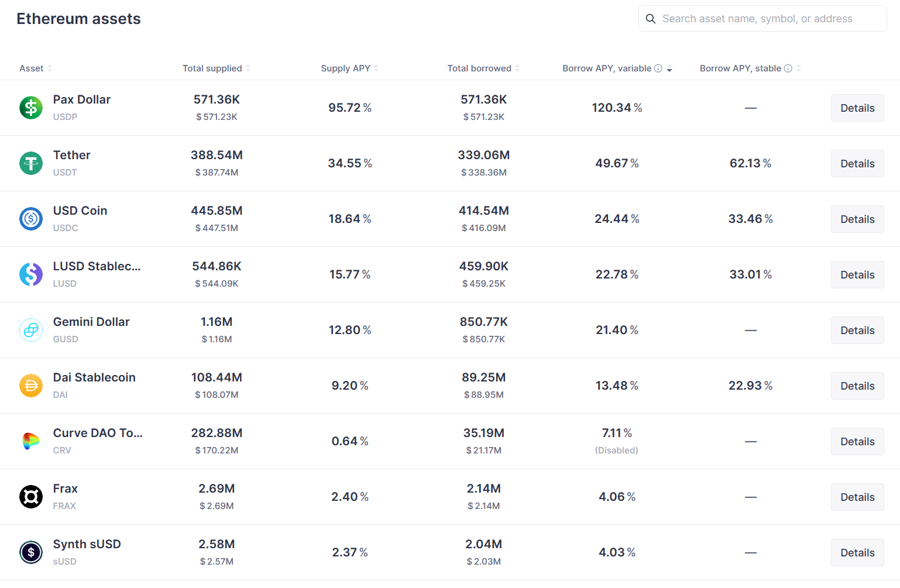Image resolution: width=900 pixels, height=588 pixels.
Task: Click info icon beside Borrow APY, variable
Action: click(x=658, y=68)
